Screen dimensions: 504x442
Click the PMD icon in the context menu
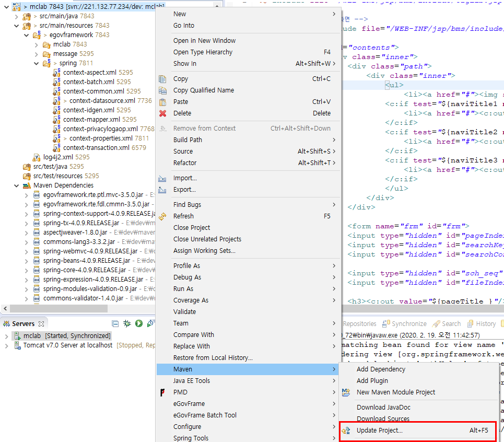pyautogui.click(x=162, y=392)
